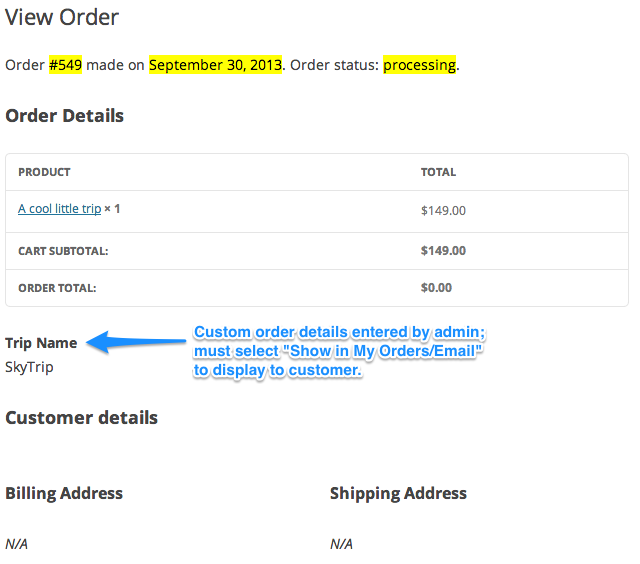The width and height of the screenshot is (640, 564).
Task: Click the highlighted order number #549
Action: point(65,65)
